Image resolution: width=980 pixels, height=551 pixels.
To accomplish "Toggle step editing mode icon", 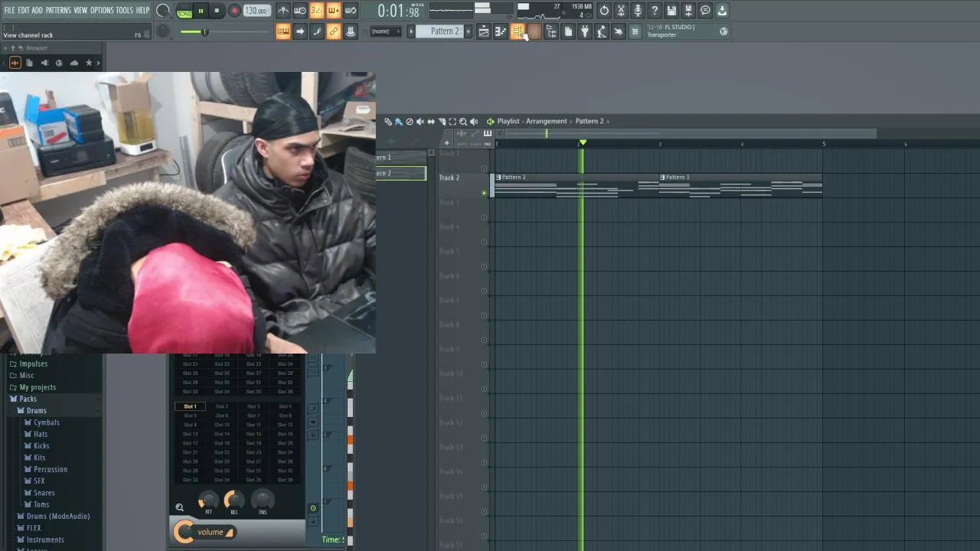I will click(x=317, y=31).
